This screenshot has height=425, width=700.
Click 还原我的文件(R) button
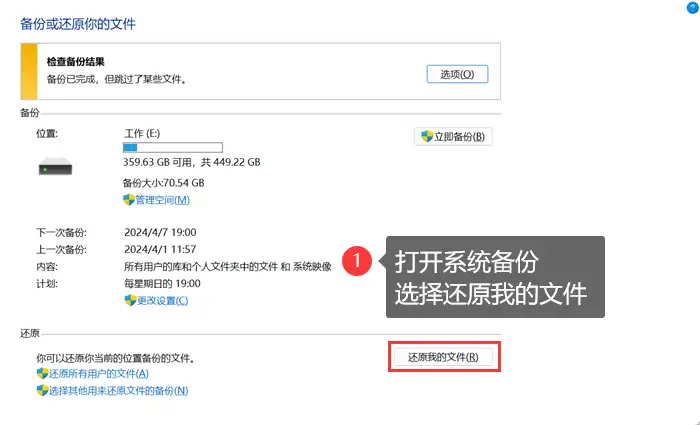[x=443, y=357]
